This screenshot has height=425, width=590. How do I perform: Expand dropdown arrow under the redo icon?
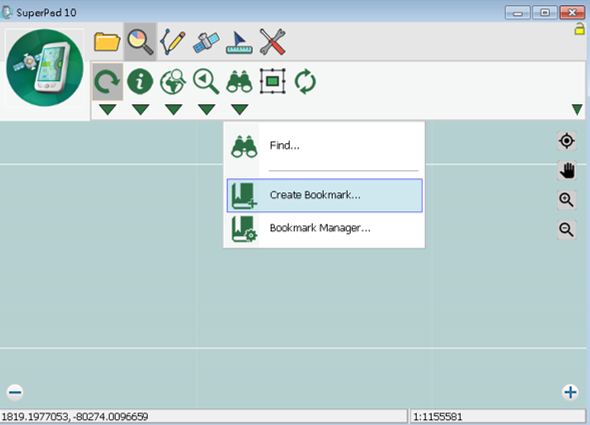point(108,110)
